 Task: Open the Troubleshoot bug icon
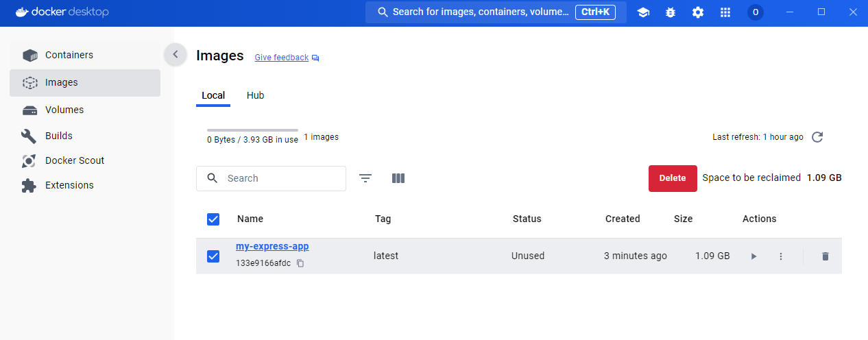point(671,12)
